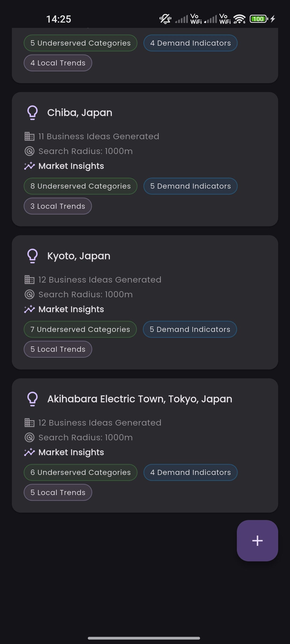
Task: Select the 4 Local Trends chip
Action: 58,63
